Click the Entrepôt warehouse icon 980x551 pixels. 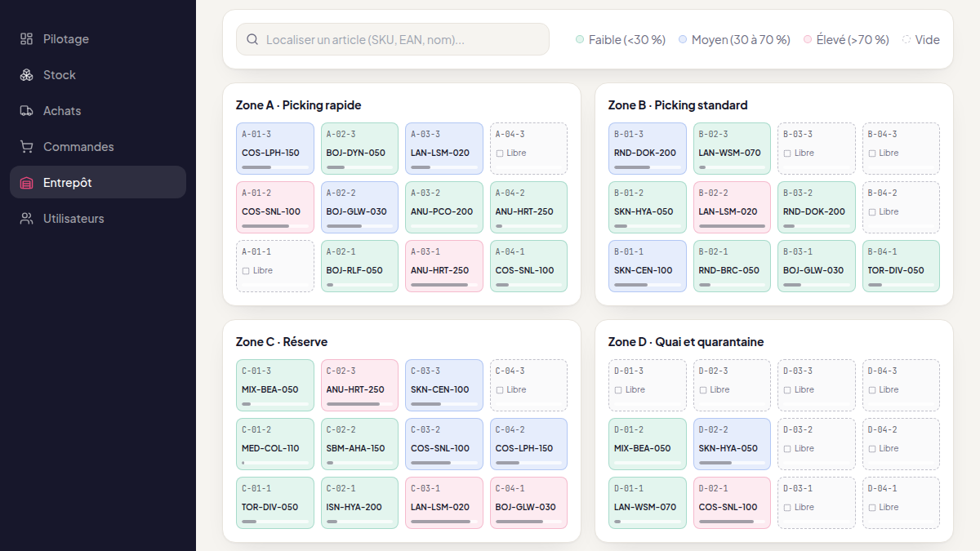click(27, 183)
